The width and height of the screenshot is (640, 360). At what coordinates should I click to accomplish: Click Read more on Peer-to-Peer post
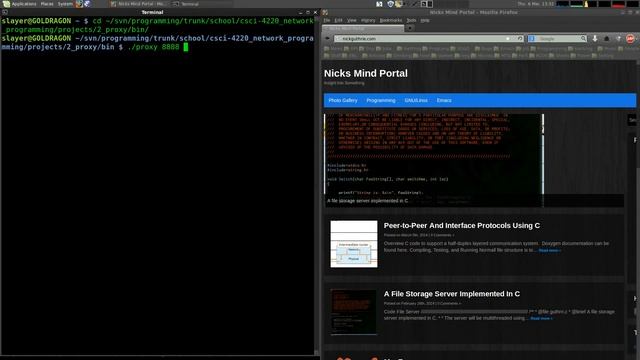(549, 250)
